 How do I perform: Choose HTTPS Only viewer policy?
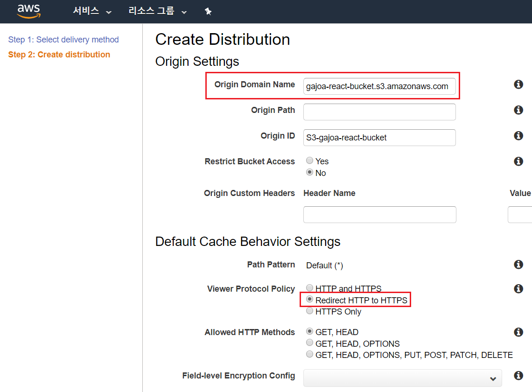(x=309, y=311)
